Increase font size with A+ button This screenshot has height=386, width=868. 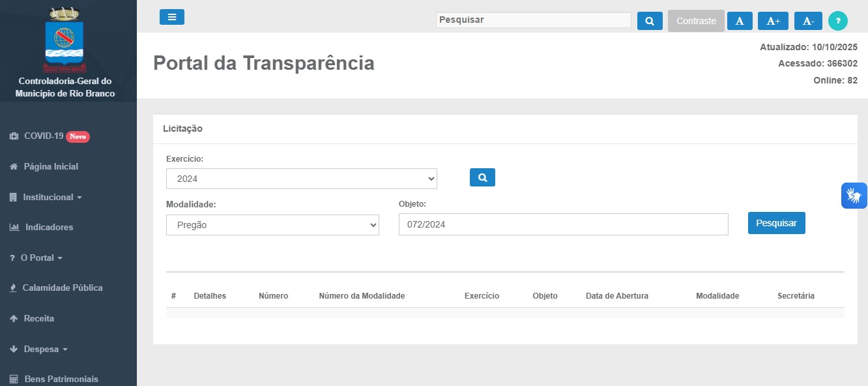click(x=773, y=21)
